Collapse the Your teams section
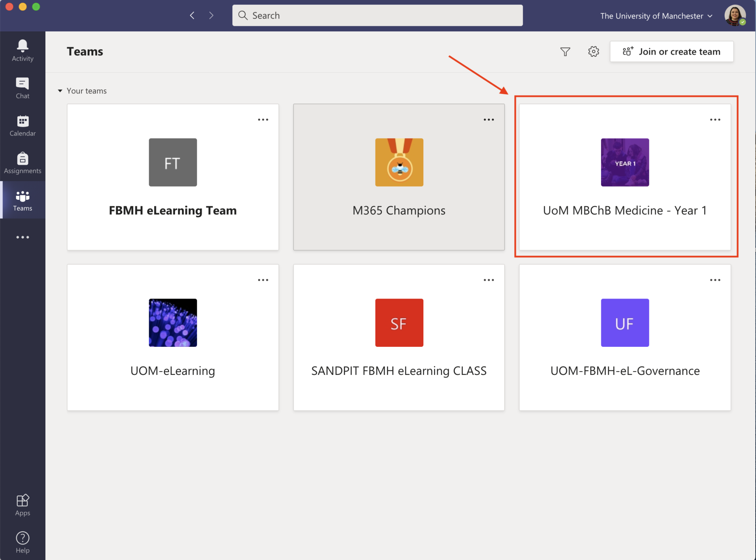 coord(60,91)
